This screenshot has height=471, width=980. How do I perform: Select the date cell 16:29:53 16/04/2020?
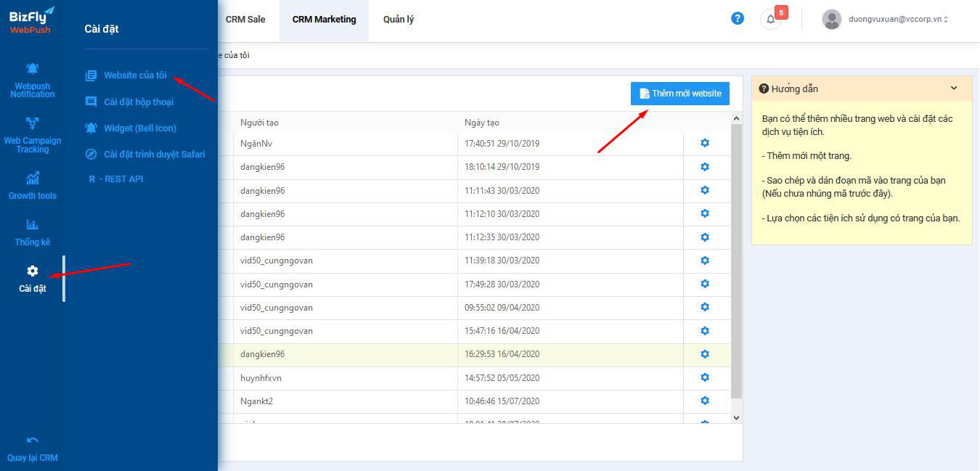(x=571, y=354)
